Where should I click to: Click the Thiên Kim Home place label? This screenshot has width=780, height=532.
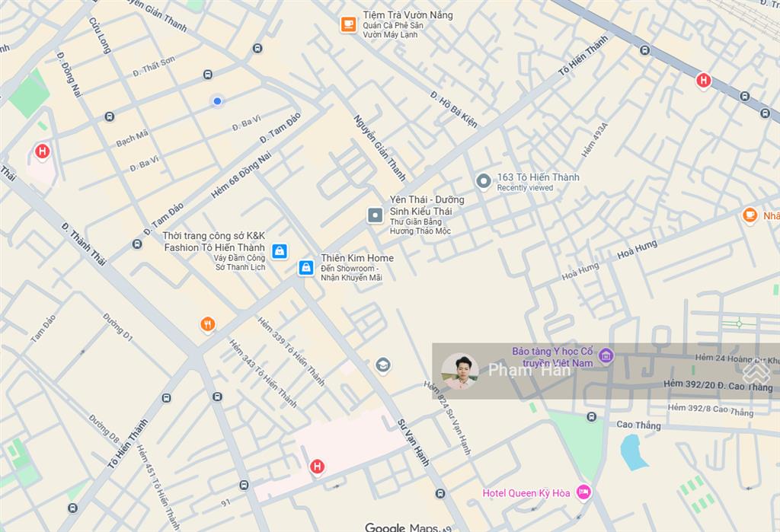click(x=357, y=258)
